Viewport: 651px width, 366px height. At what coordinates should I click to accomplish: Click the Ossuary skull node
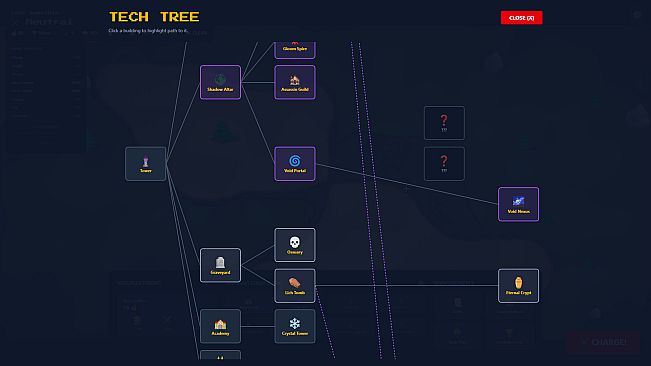coord(295,245)
